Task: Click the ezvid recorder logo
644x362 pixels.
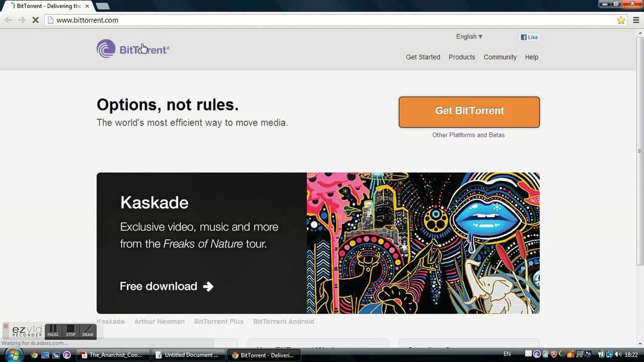Action: 27,331
